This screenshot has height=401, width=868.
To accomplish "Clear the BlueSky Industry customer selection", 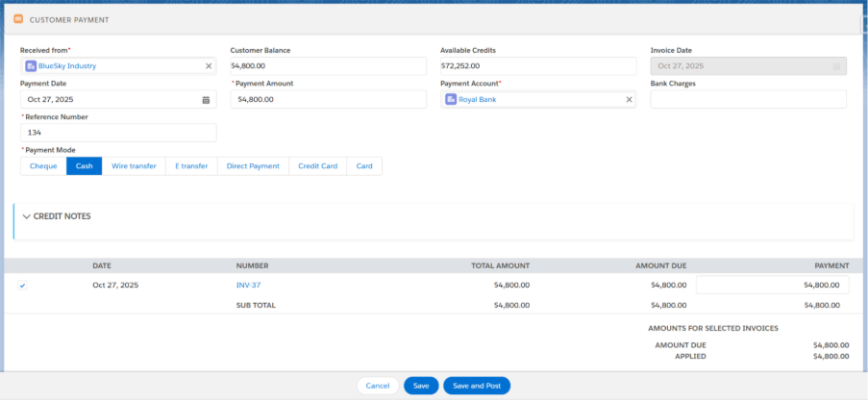I will click(x=209, y=66).
